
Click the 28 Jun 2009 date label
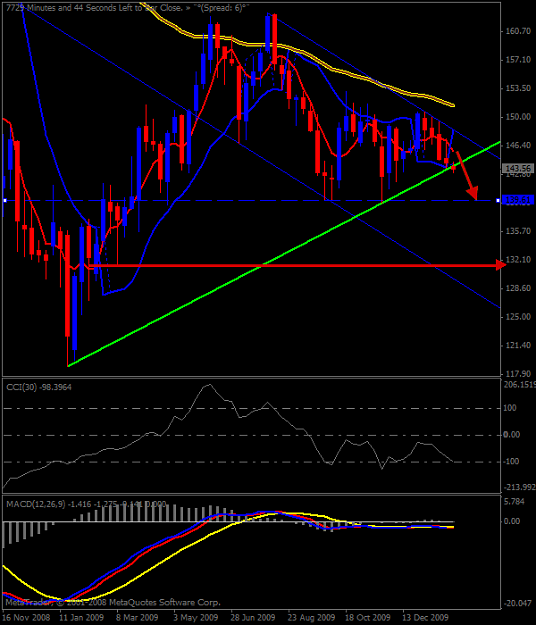pyautogui.click(x=253, y=618)
